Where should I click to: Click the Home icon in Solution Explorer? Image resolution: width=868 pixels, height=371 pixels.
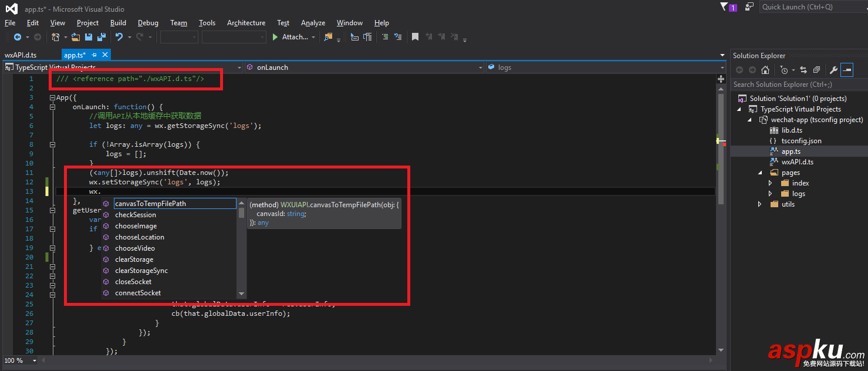point(765,69)
